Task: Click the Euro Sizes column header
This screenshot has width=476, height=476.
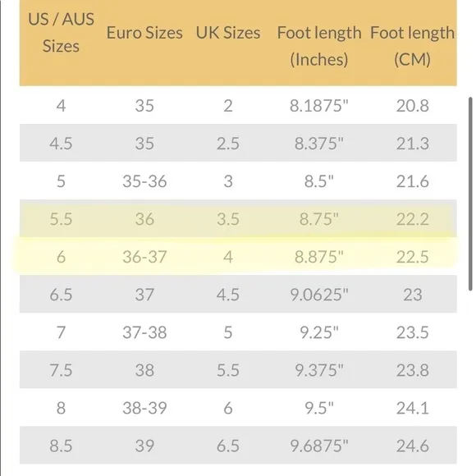Action: click(x=144, y=33)
